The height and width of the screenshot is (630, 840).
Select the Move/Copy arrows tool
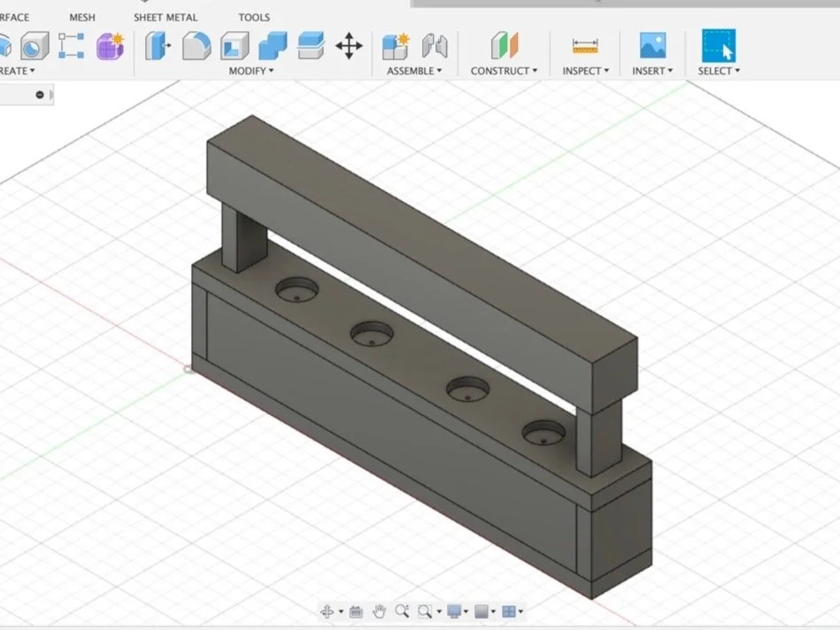[x=349, y=45]
